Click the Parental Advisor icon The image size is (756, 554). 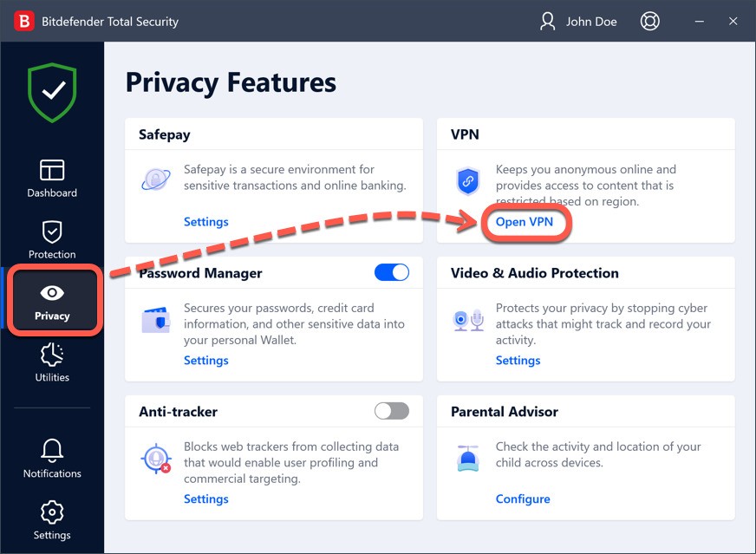468,459
